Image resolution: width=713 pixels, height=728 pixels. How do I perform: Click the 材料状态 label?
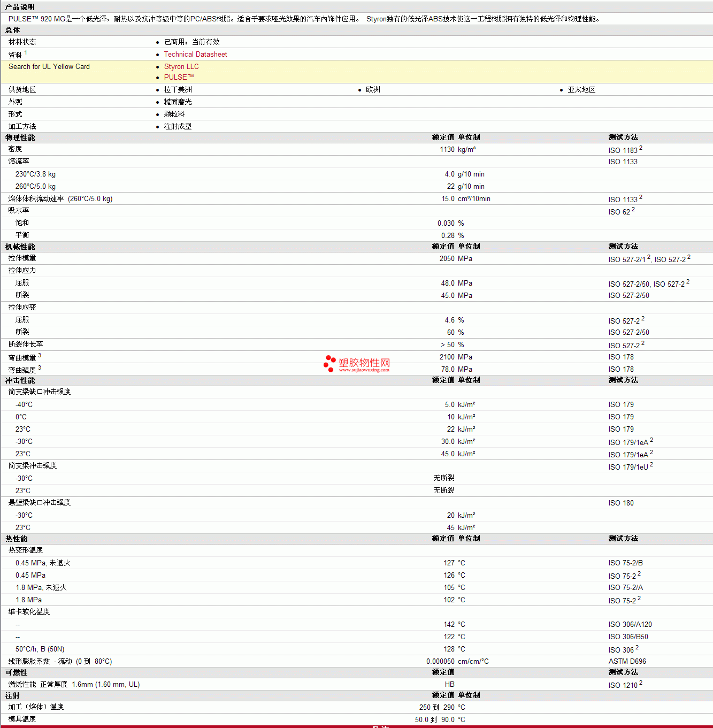click(22, 42)
